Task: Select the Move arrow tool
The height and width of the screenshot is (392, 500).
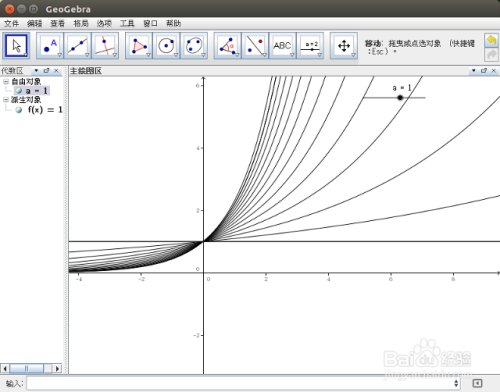Action: click(x=16, y=46)
